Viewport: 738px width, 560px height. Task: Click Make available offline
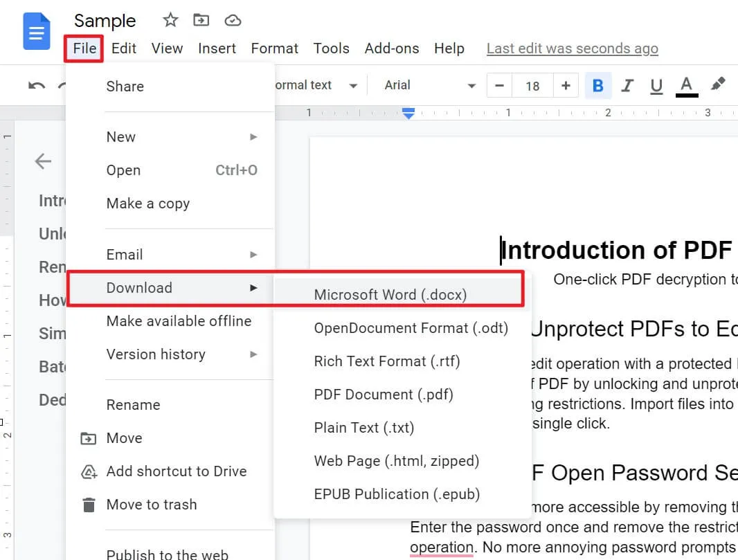coord(179,321)
